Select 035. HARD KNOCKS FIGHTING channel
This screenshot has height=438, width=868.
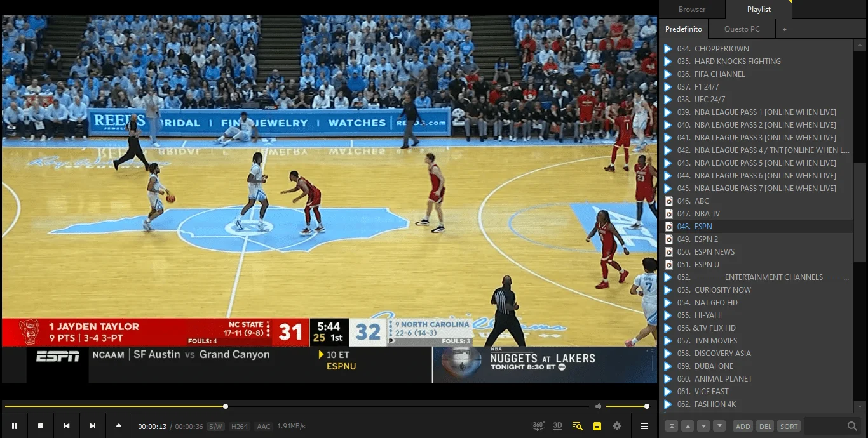tap(756, 62)
